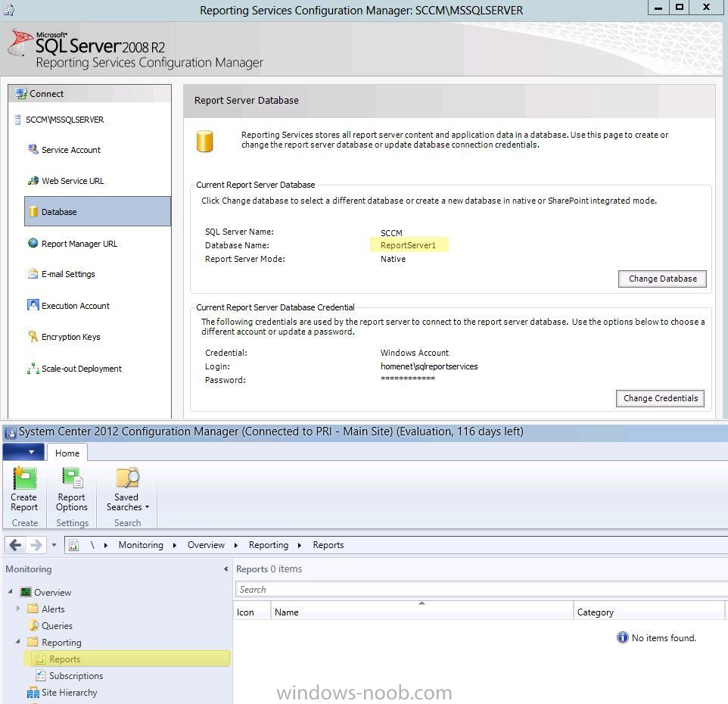The image size is (728, 704).
Task: Collapse the Monitoring navigation pane
Action: pyautogui.click(x=226, y=568)
